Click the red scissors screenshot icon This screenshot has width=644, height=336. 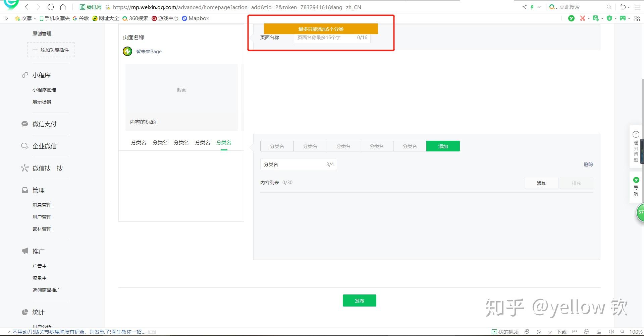pos(583,18)
